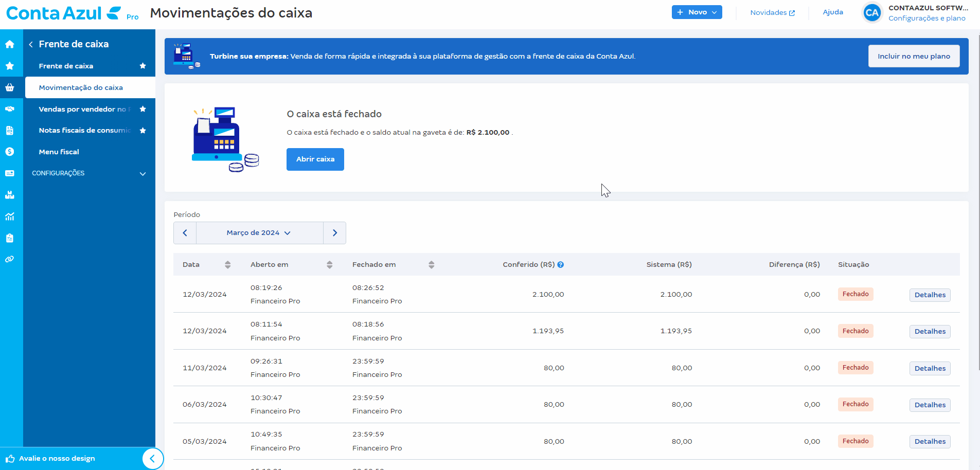980x470 pixels.
Task: Select Menu fiscal in the sidebar
Action: click(x=59, y=152)
